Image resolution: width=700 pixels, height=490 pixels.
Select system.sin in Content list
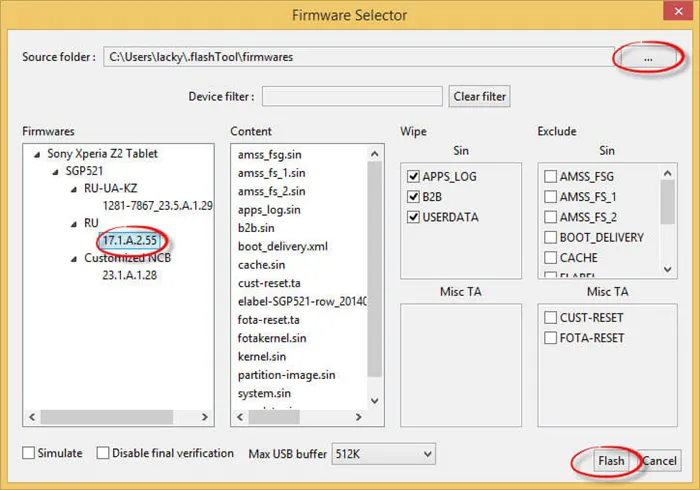tap(264, 393)
